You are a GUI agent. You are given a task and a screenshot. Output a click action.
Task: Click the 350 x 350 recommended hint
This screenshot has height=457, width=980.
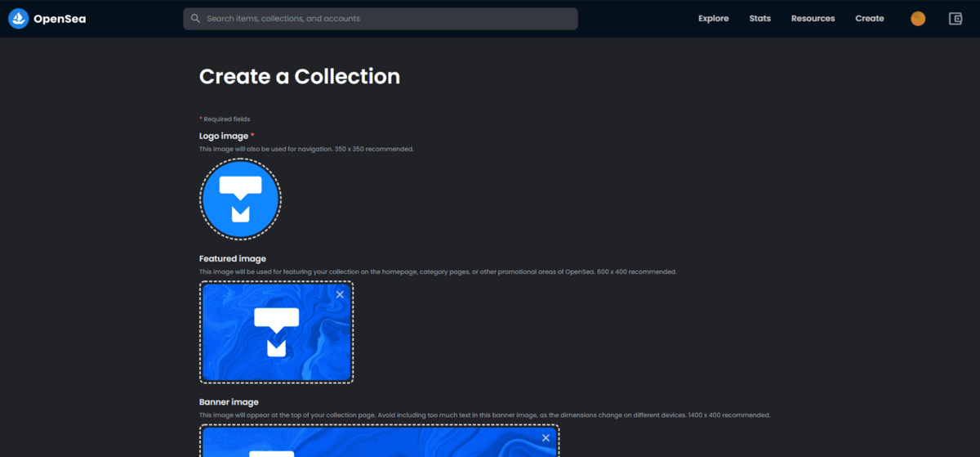click(306, 149)
